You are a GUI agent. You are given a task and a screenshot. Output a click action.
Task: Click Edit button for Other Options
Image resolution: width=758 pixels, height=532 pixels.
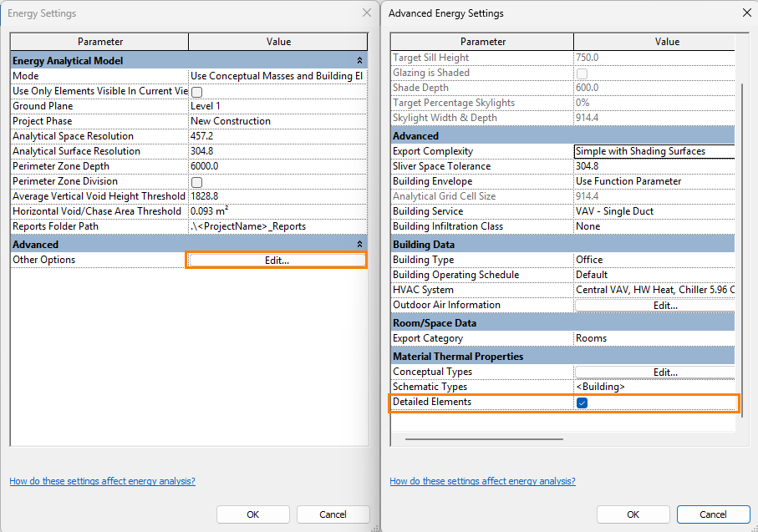click(277, 260)
